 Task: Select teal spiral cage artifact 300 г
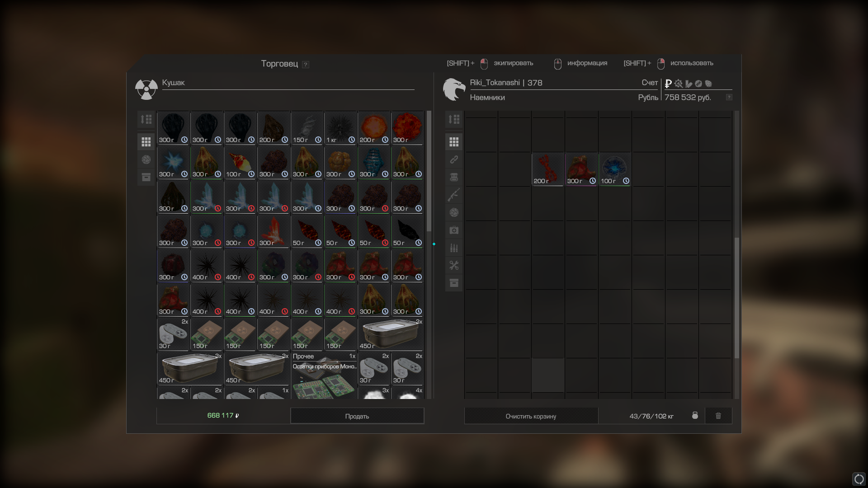pyautogui.click(x=374, y=162)
